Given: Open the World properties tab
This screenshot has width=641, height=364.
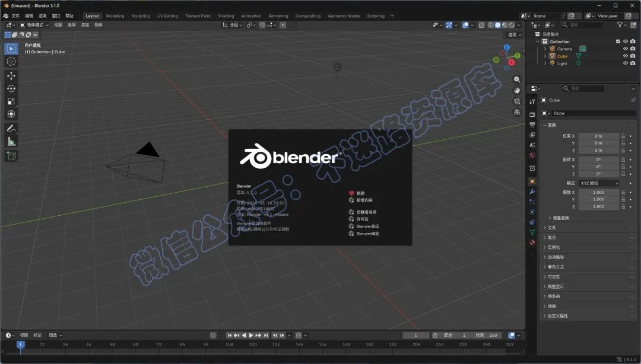Looking at the screenshot, I should click(532, 155).
